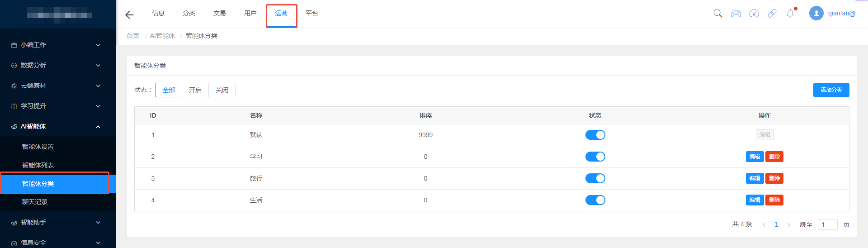The width and height of the screenshot is (868, 248).
Task: Click the chain link icon
Action: (772, 13)
